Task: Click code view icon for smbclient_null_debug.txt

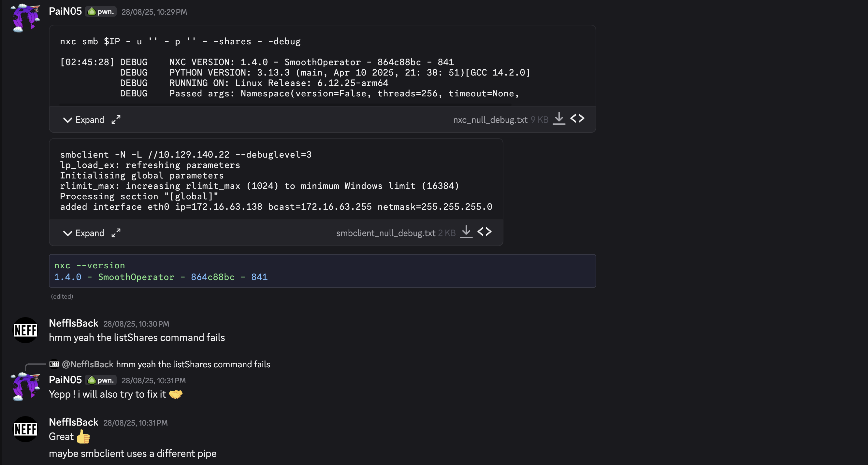Action: click(x=485, y=232)
